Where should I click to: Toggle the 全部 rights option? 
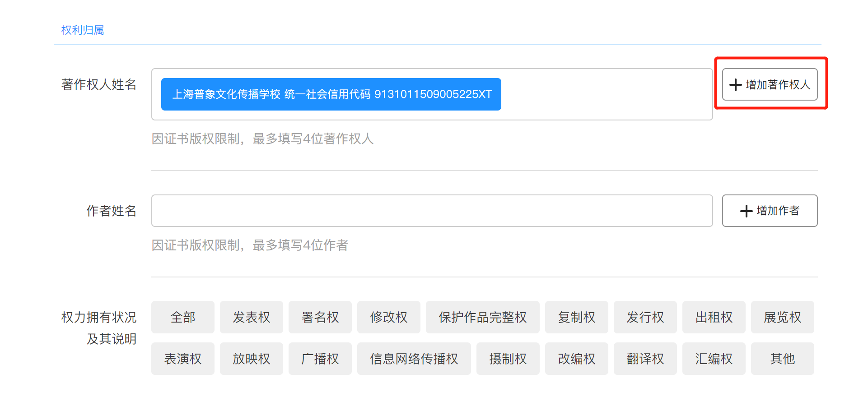tap(183, 317)
